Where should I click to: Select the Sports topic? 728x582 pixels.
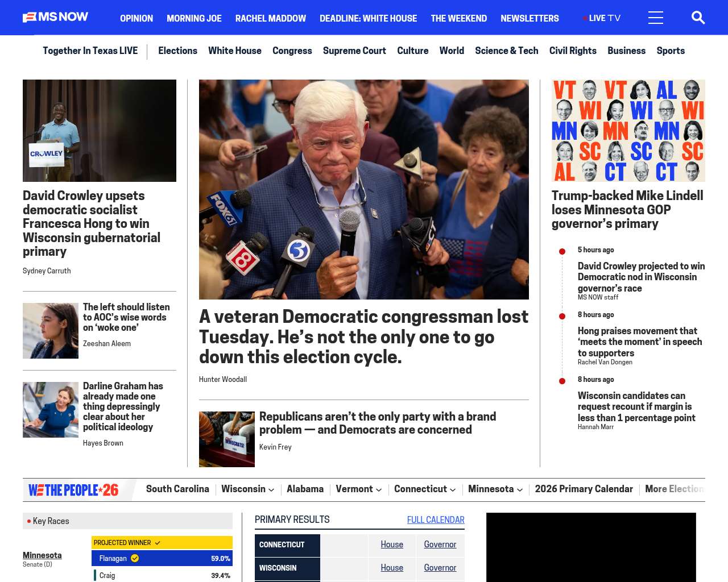pos(671,51)
